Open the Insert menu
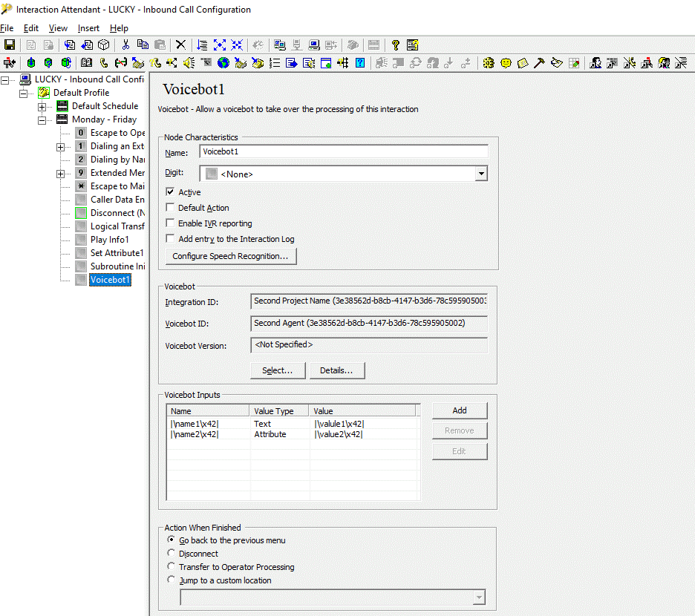 (x=88, y=28)
